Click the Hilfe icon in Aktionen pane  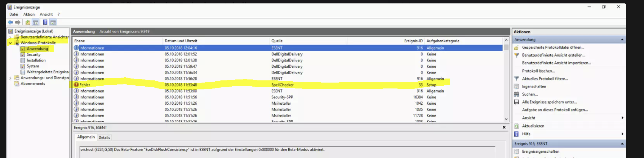(x=517, y=134)
